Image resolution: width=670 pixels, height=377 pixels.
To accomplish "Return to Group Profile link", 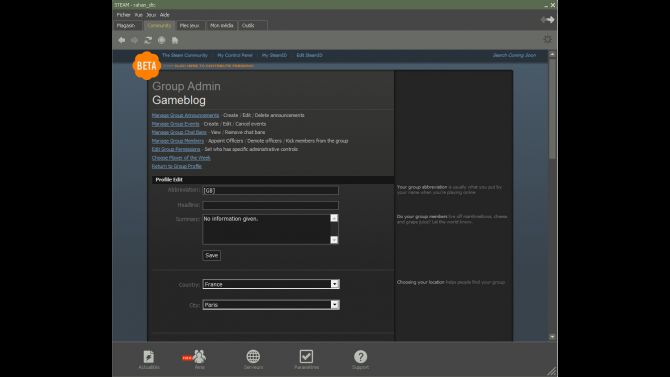I will pos(177,166).
